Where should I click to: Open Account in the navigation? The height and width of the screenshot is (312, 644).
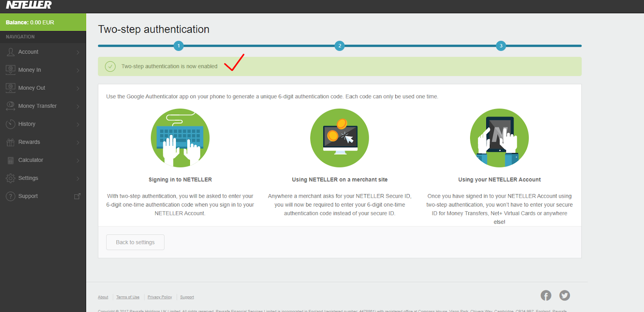coord(43,52)
